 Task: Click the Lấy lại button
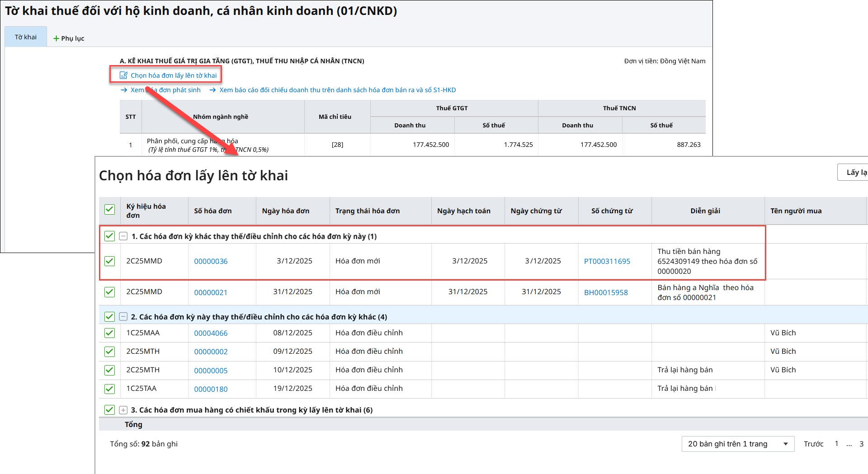(x=855, y=172)
